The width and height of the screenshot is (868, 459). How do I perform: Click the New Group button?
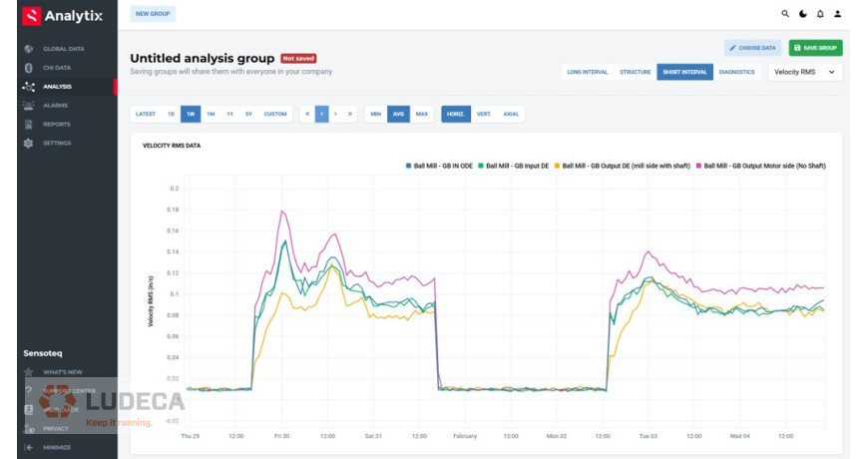click(x=153, y=14)
